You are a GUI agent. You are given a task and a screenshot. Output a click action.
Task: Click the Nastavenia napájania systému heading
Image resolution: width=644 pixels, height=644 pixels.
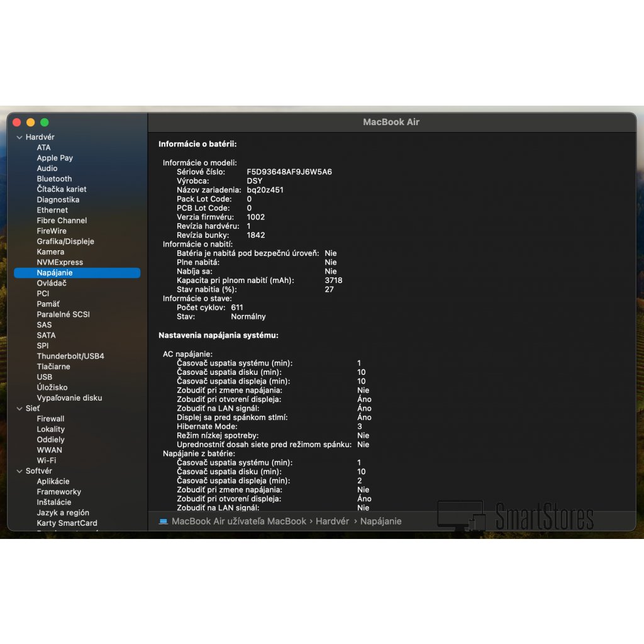218,336
